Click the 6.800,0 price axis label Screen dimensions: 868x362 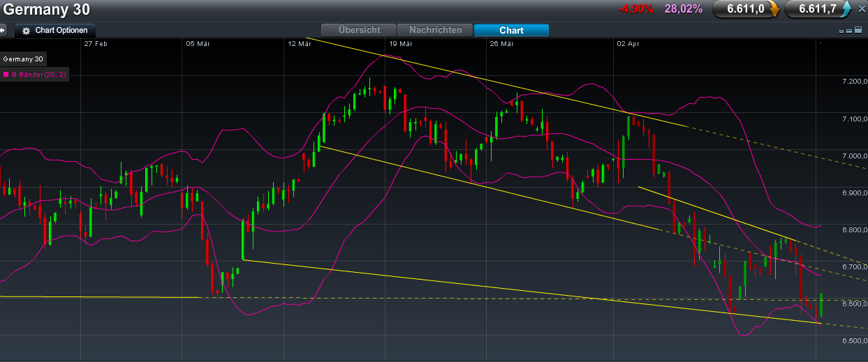(855, 229)
